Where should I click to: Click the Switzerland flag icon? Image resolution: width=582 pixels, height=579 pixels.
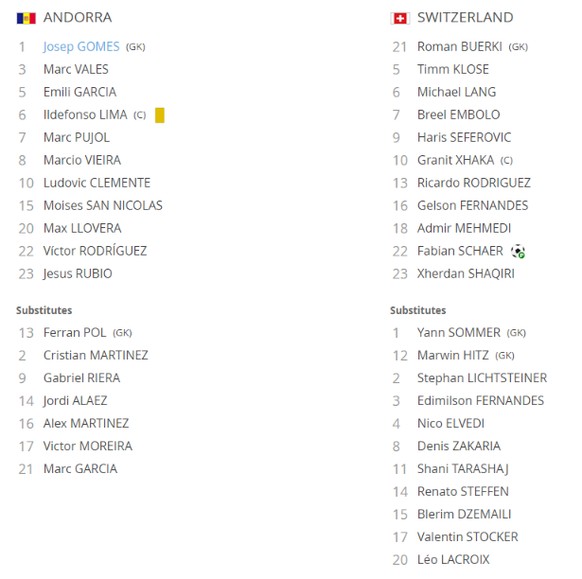coord(400,18)
